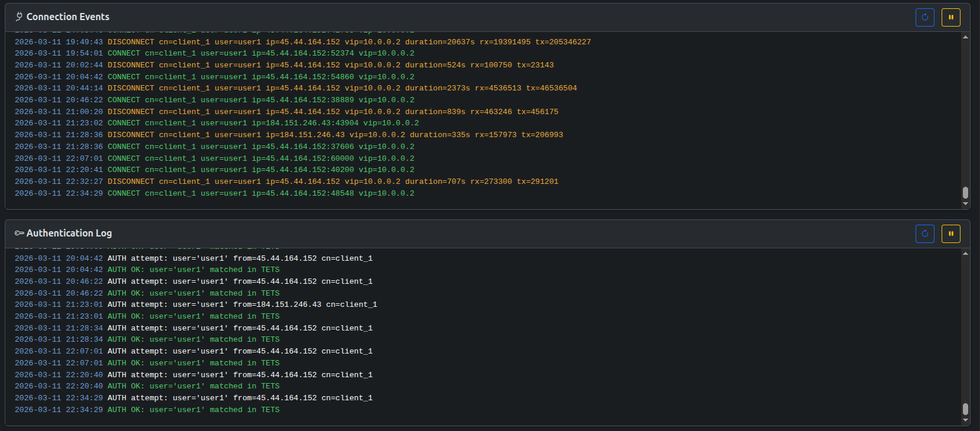The width and height of the screenshot is (980, 431).
Task: Click the Authentication Log panel title
Action: [69, 233]
